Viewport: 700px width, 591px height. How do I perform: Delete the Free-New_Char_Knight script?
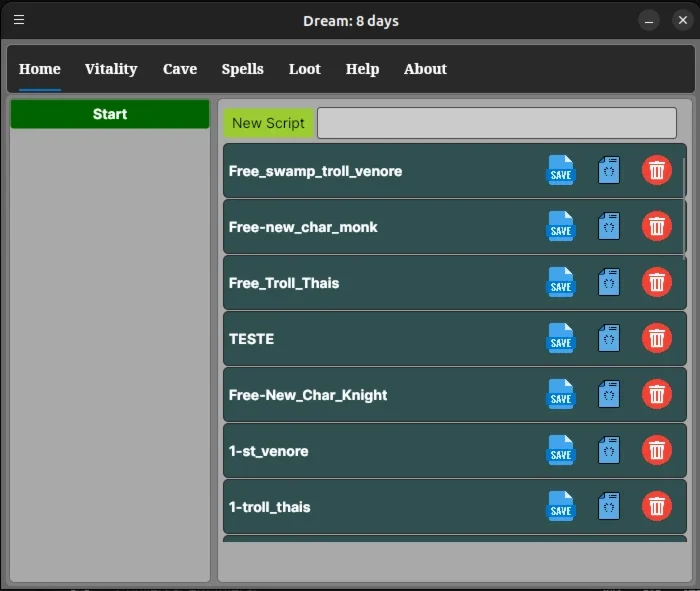click(x=657, y=394)
